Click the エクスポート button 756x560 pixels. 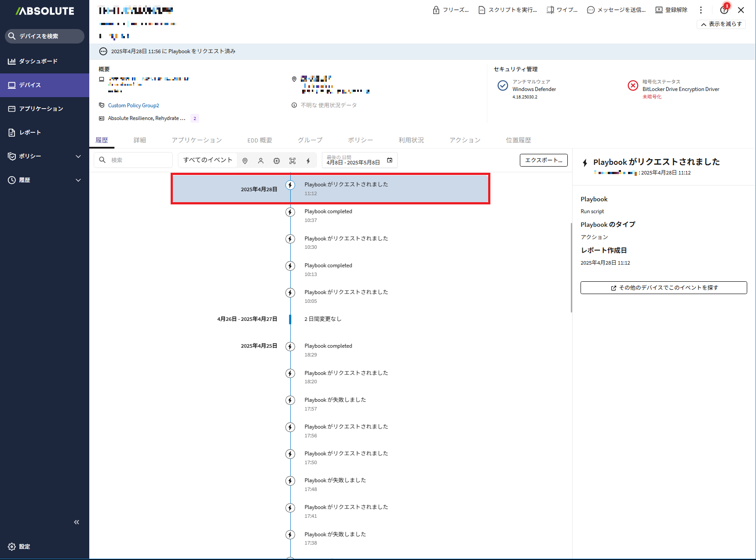point(544,160)
